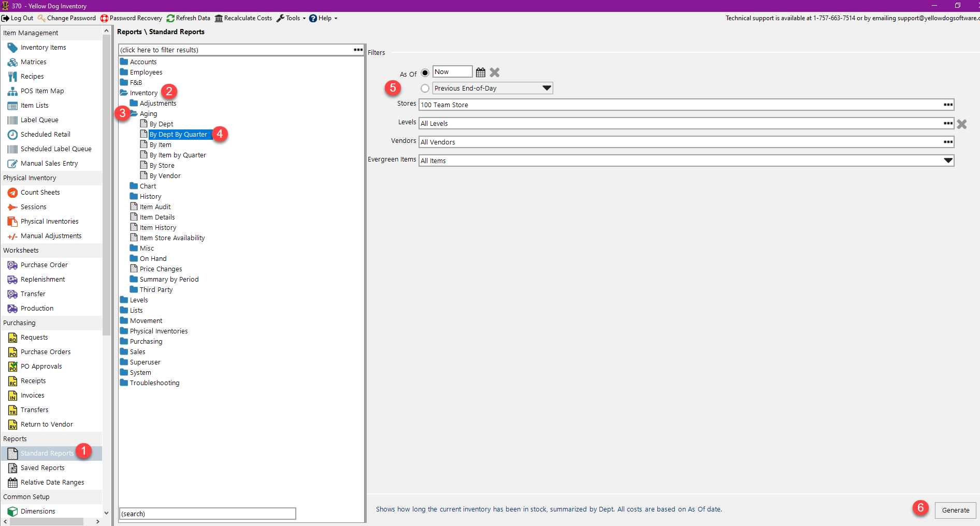Open Stores selection ellipsis
The image size is (980, 526).
948,105
